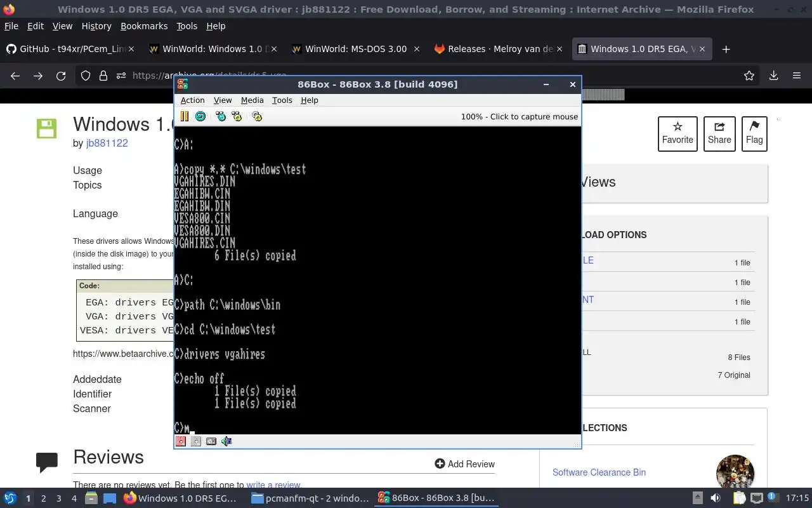
Task: Open file manager icon on taskbar
Action: tap(91, 498)
